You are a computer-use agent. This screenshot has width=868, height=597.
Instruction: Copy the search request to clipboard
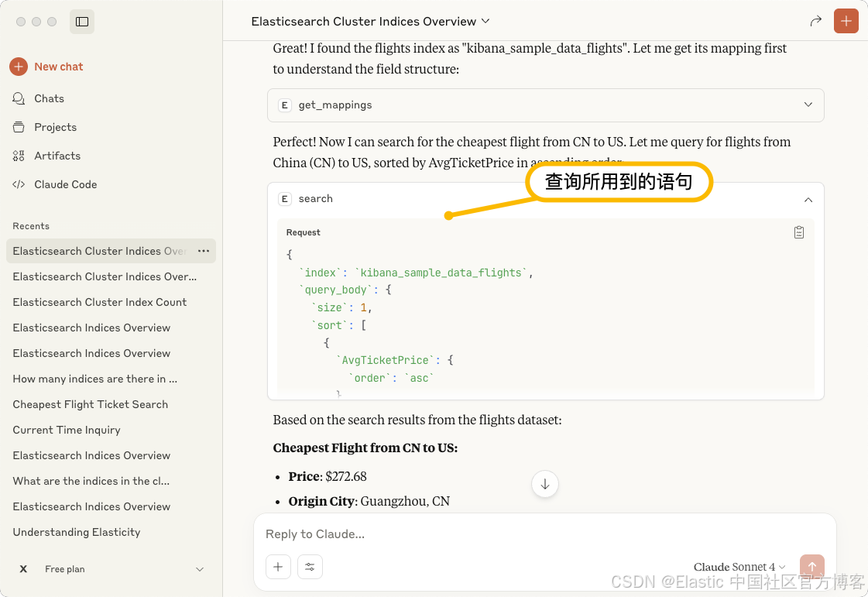click(799, 232)
